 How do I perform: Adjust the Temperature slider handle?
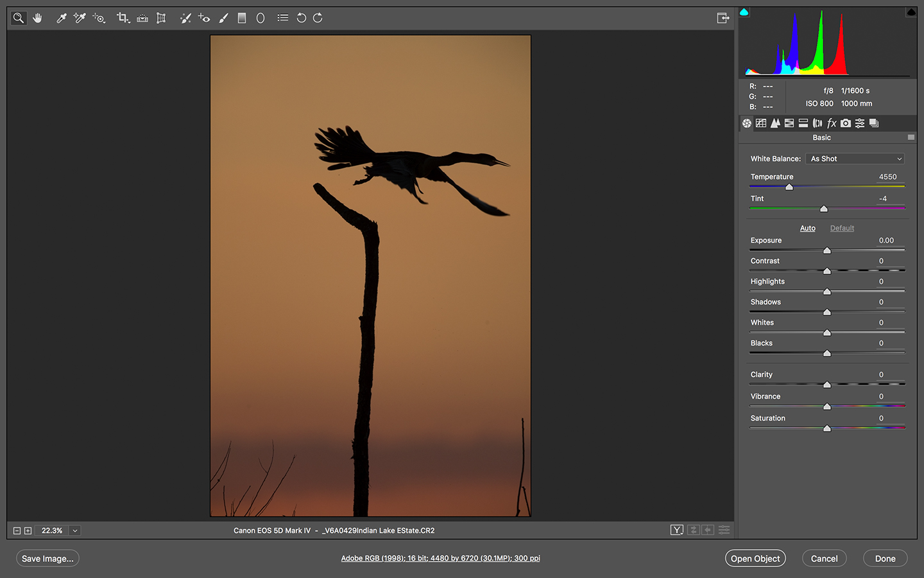point(789,187)
